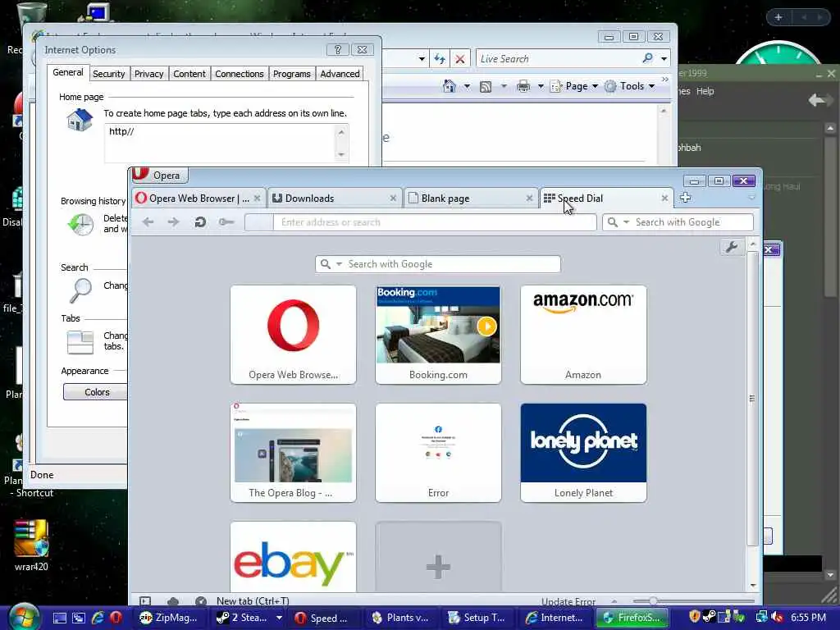Viewport: 840px width, 630px height.
Task: Open the eBay speed dial tile
Action: coord(293,557)
